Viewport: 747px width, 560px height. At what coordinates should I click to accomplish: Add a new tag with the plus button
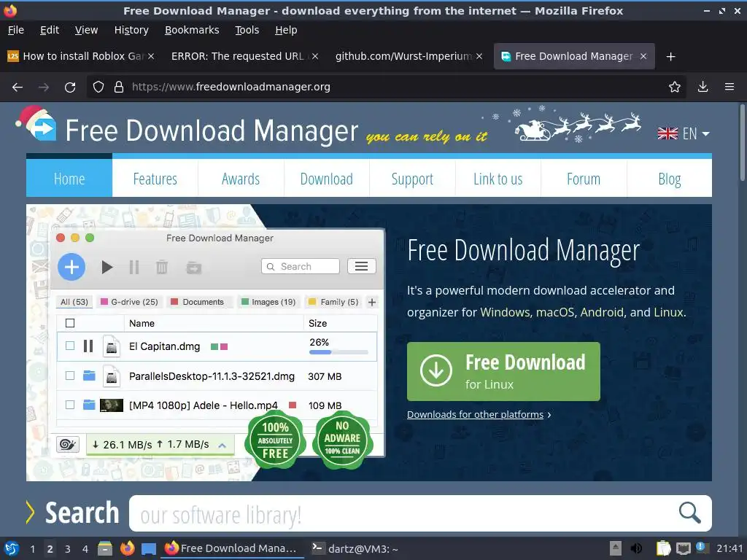click(x=372, y=302)
